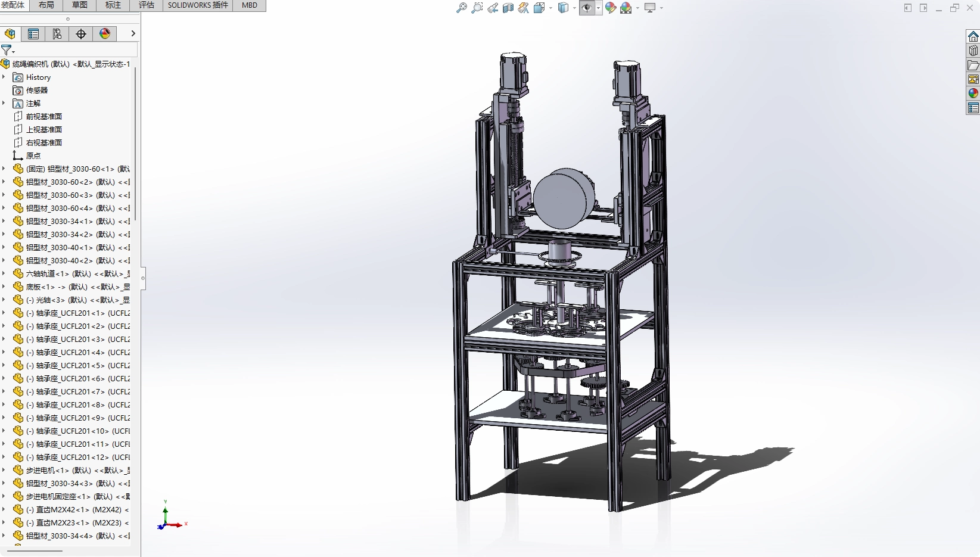Open the MBD ribbon tab

point(250,5)
